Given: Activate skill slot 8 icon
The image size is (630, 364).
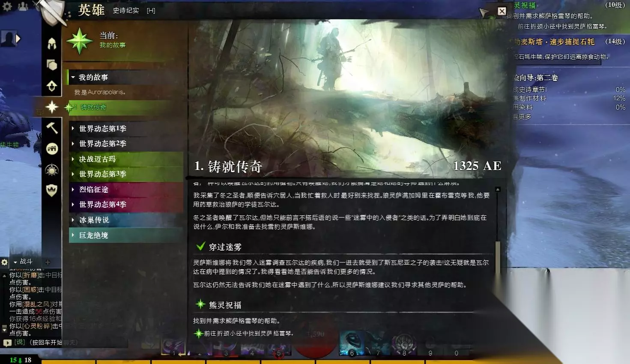Looking at the screenshot, I should [404, 344].
